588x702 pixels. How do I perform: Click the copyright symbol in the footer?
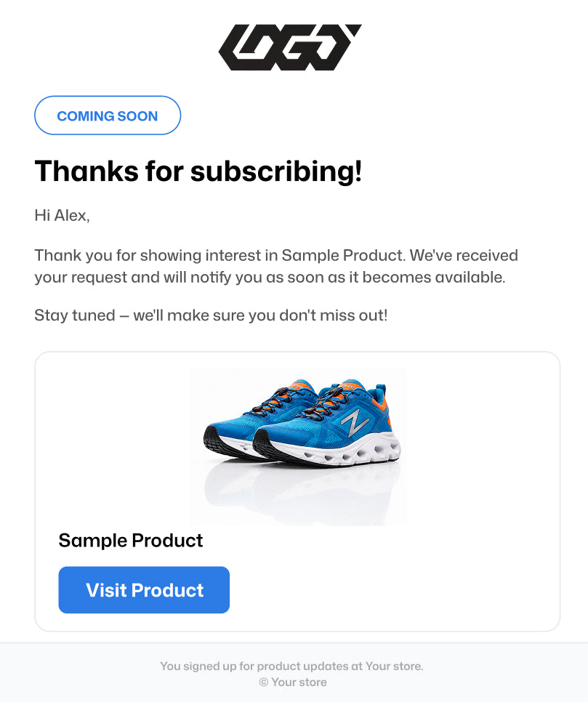pyautogui.click(x=264, y=682)
